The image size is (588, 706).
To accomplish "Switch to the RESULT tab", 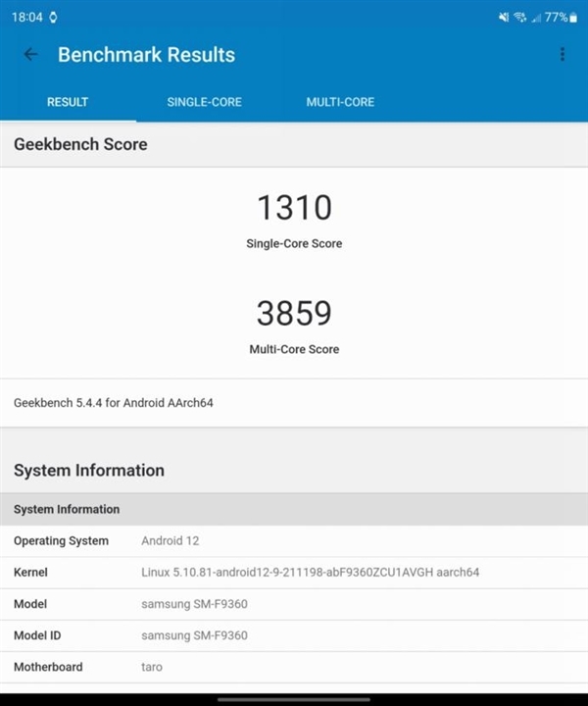I will point(68,102).
